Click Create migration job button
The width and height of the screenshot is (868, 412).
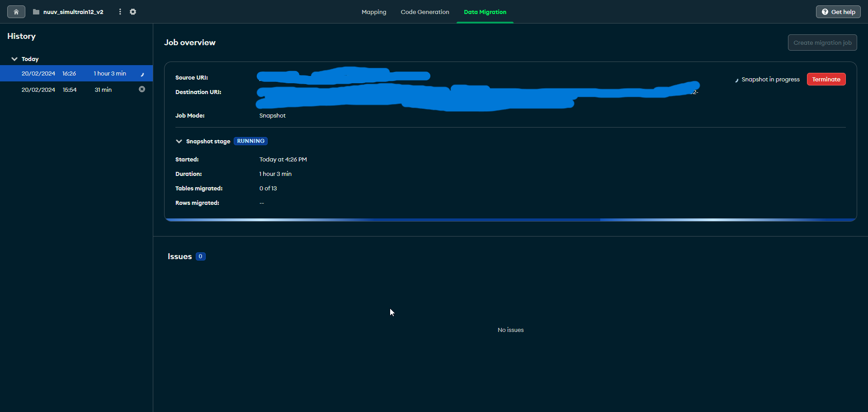(x=822, y=43)
